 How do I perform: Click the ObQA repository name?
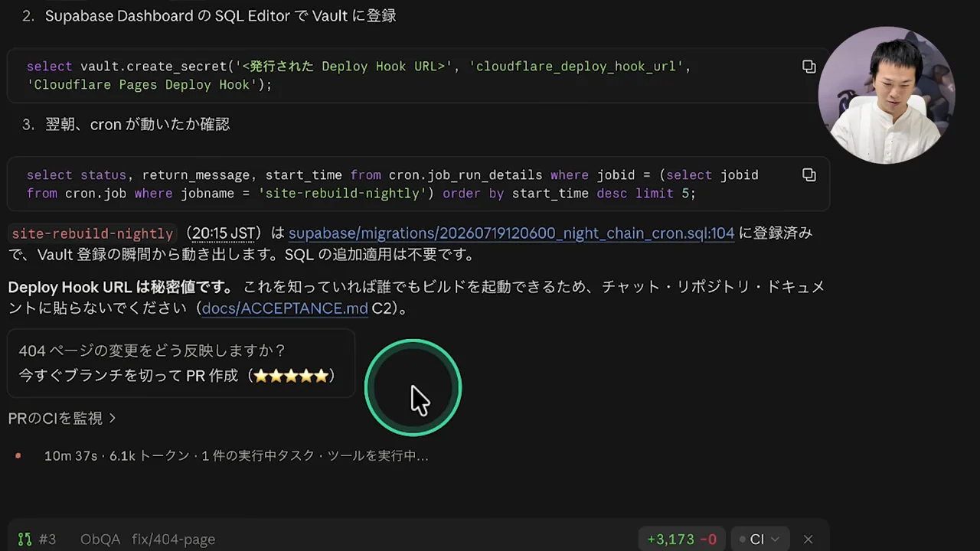tap(100, 540)
